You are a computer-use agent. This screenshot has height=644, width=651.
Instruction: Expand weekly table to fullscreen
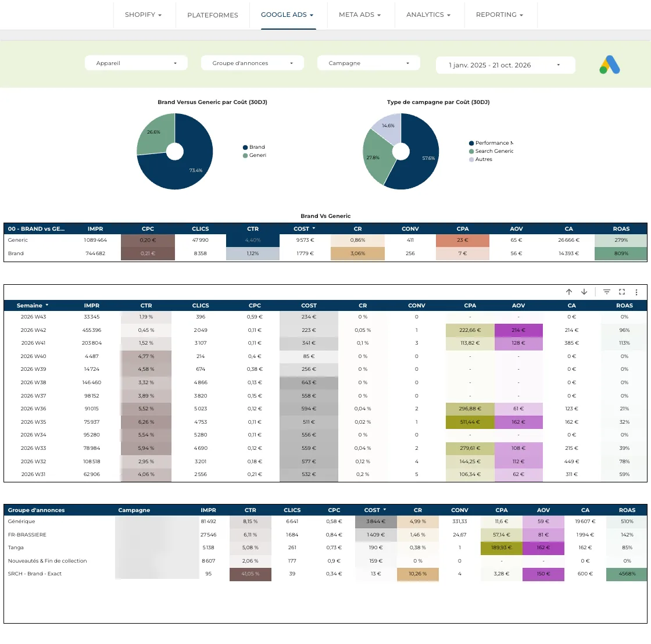pyautogui.click(x=622, y=292)
